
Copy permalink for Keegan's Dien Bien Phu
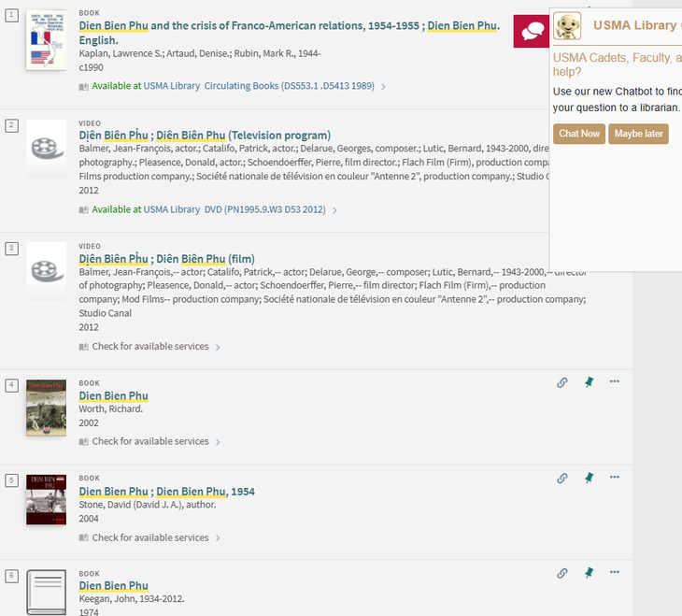coord(562,573)
